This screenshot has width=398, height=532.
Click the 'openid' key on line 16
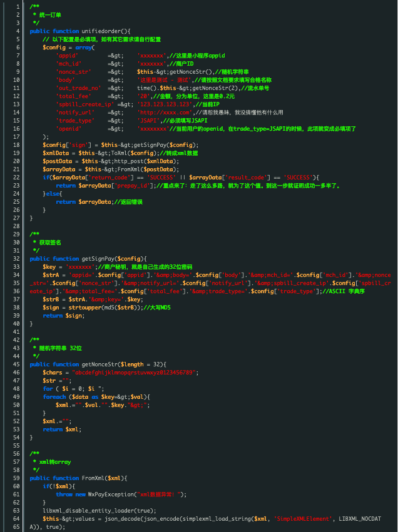(x=69, y=129)
